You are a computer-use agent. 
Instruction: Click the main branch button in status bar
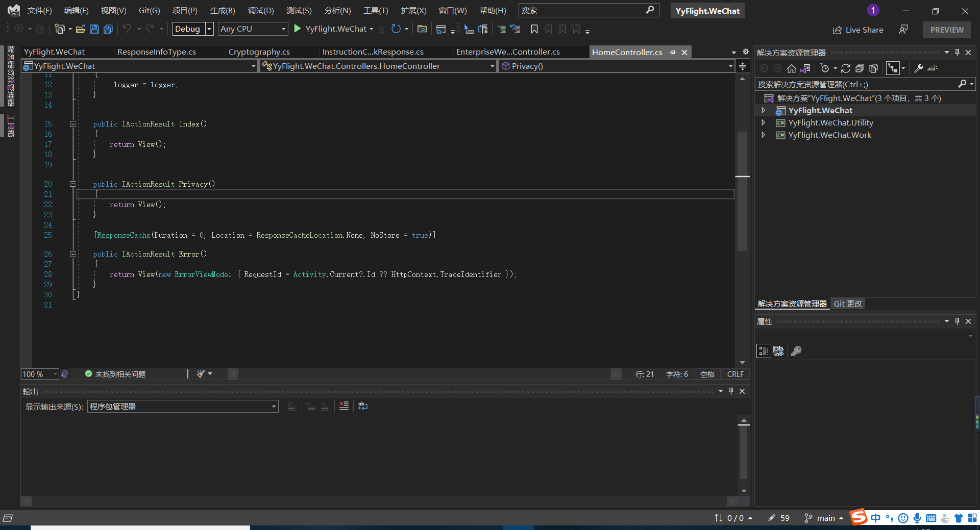click(824, 518)
